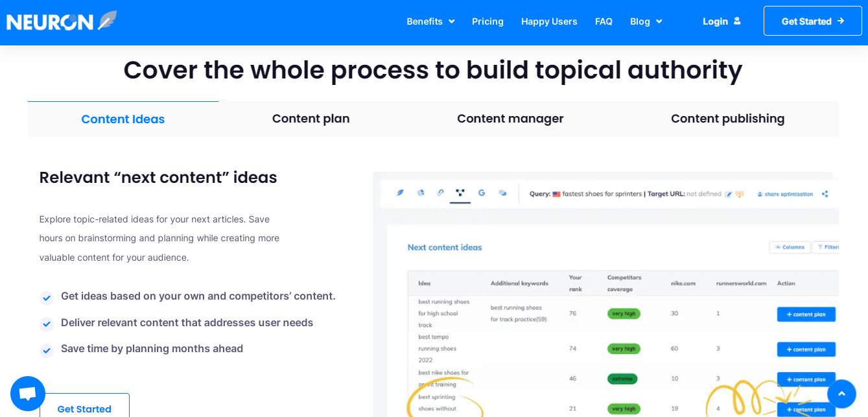868x417 pixels.
Task: Add content plan for tempo running shoes row
Action: 806,349
